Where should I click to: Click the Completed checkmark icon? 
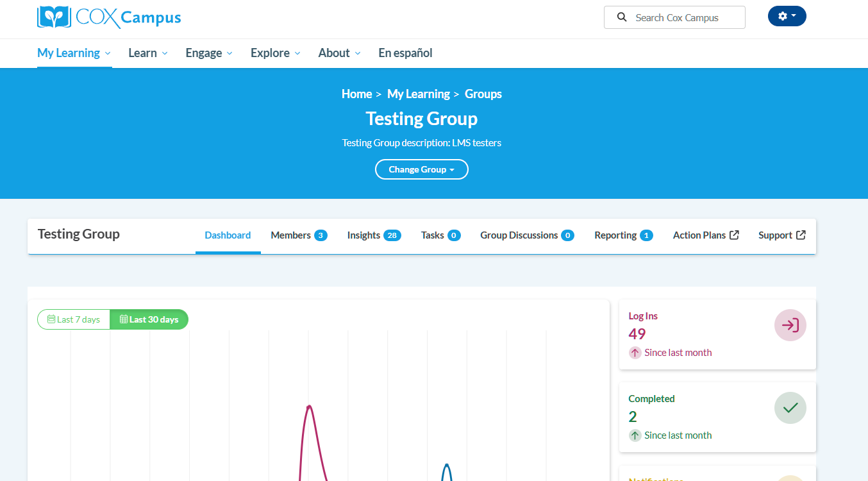pyautogui.click(x=790, y=408)
